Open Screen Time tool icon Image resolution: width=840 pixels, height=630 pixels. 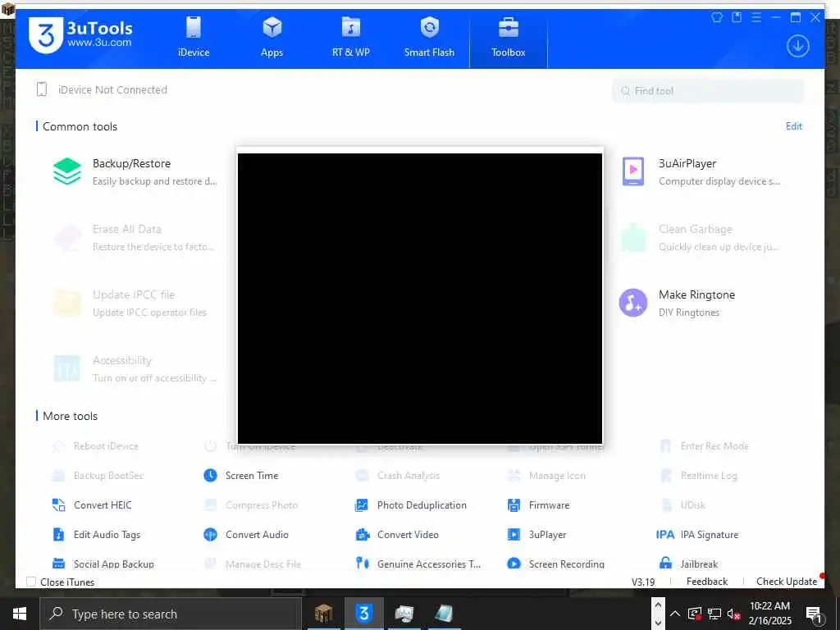[211, 475]
